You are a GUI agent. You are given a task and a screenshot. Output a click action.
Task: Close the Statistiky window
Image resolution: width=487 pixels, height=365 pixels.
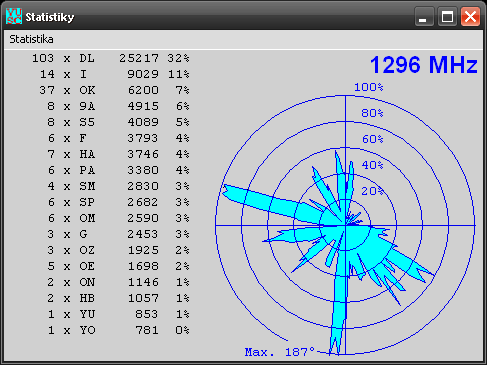tap(470, 16)
